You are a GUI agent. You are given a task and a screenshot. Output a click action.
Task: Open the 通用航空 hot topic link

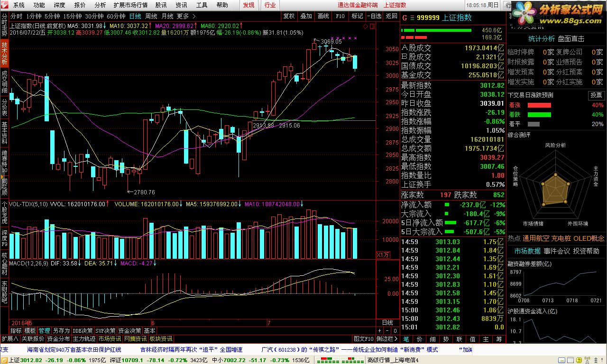536,238
